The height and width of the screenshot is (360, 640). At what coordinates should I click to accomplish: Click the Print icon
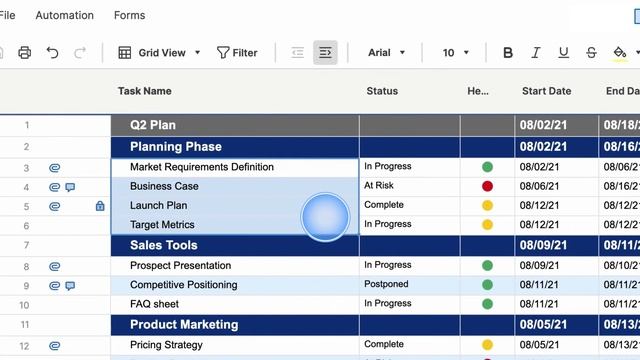[24, 53]
